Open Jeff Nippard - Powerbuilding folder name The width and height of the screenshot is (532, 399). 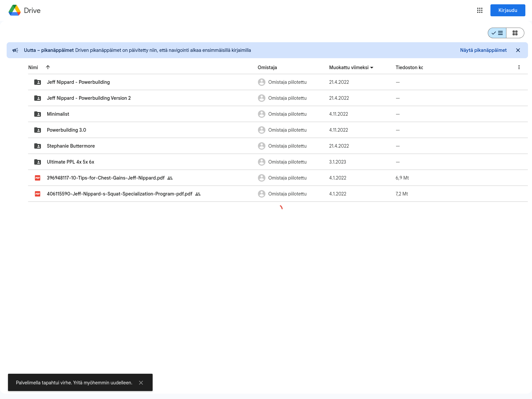(78, 82)
